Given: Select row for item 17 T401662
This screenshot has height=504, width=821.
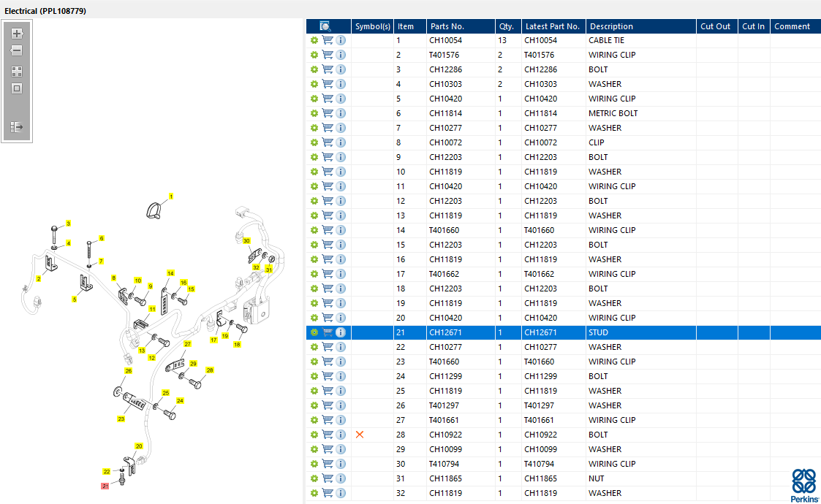Looking at the screenshot, I should click(564, 274).
